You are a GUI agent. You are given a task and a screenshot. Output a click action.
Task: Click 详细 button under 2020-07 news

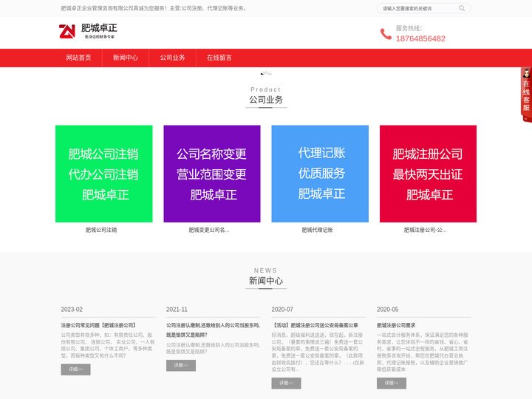tap(286, 383)
